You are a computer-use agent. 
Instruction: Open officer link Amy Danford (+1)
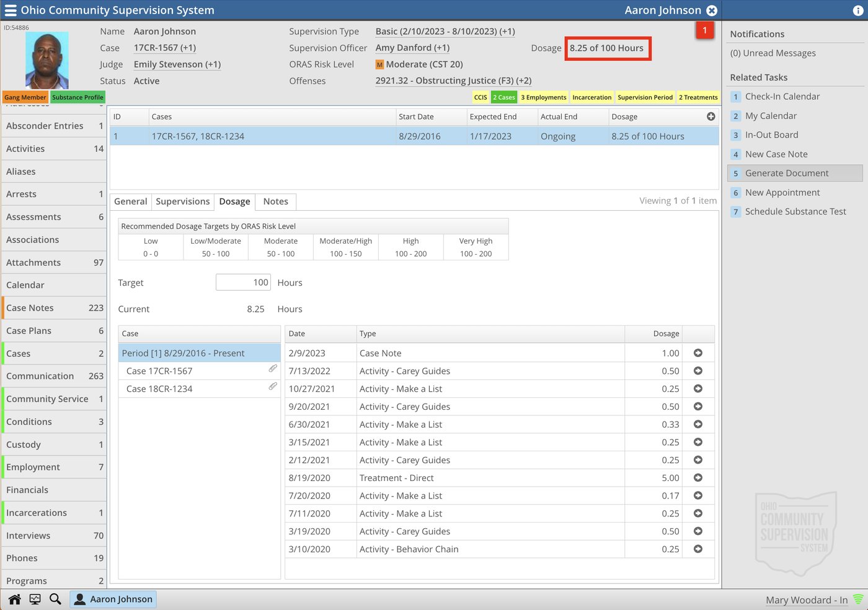[x=412, y=48]
